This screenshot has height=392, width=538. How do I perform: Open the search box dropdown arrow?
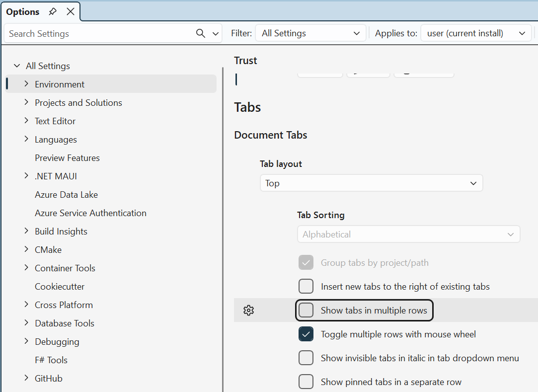click(216, 34)
